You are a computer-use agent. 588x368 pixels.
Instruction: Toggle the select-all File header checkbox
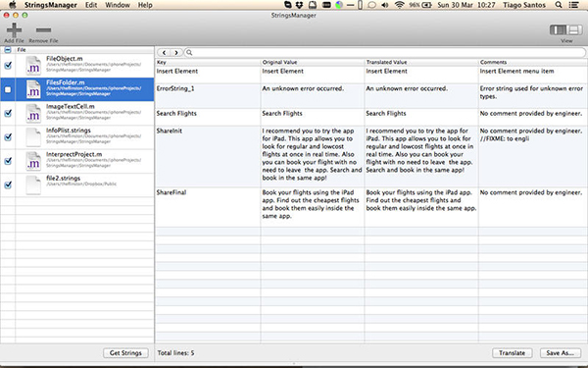[8, 50]
